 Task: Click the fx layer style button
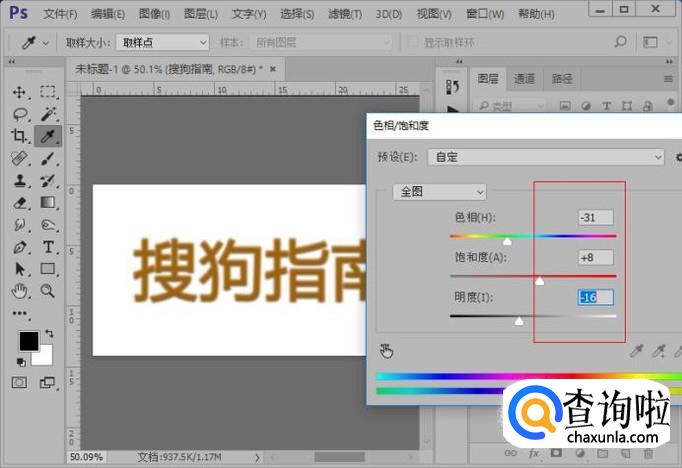[534, 453]
